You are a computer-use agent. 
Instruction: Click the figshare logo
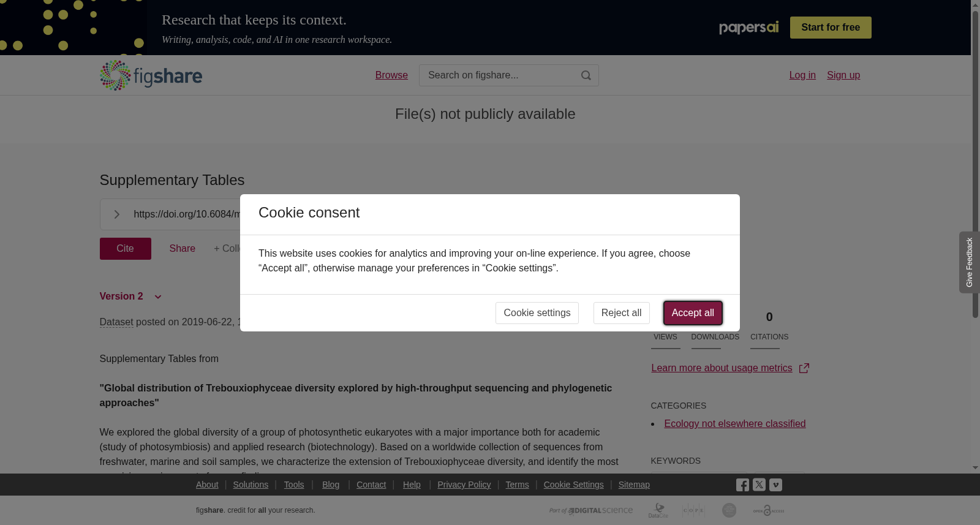[151, 75]
